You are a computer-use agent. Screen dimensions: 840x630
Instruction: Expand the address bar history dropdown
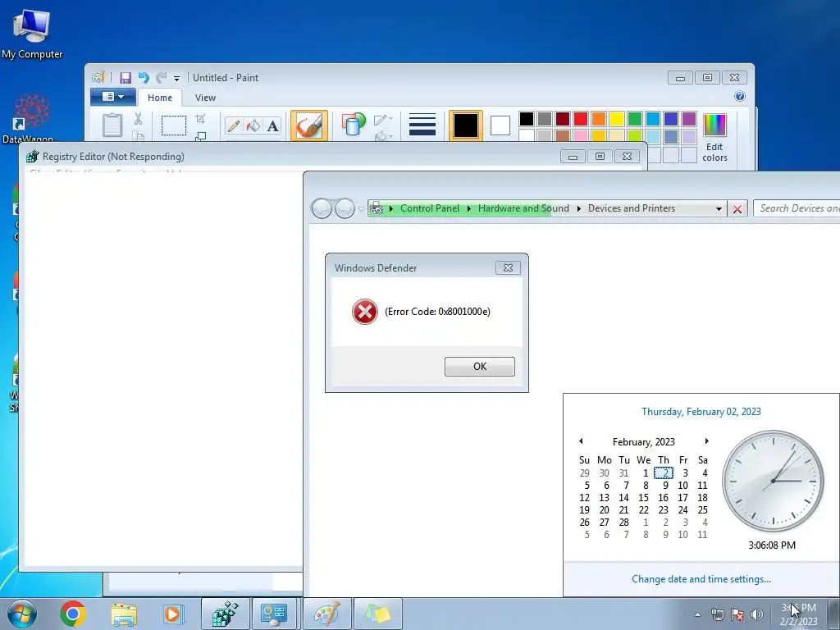click(719, 209)
